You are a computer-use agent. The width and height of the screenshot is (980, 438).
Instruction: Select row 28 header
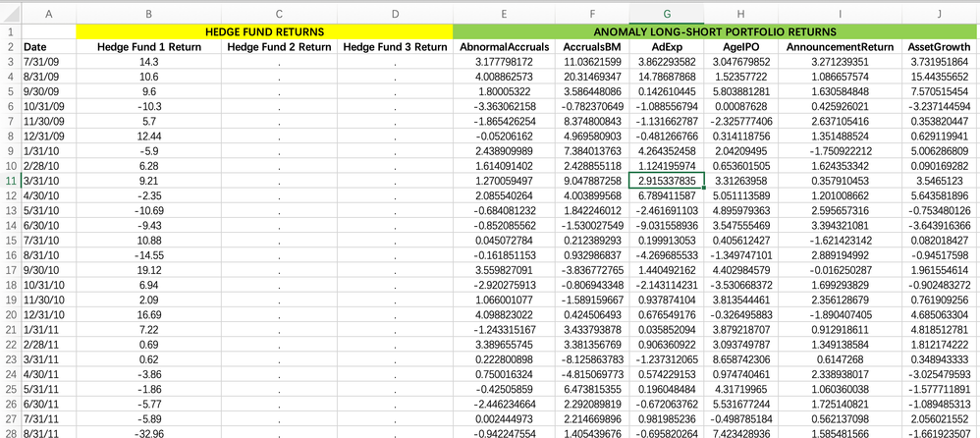[x=11, y=431]
